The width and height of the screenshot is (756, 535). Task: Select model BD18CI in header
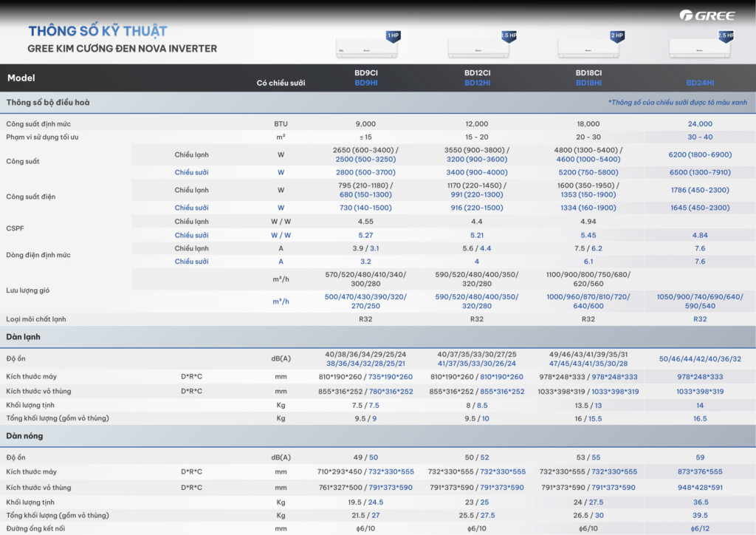point(588,73)
